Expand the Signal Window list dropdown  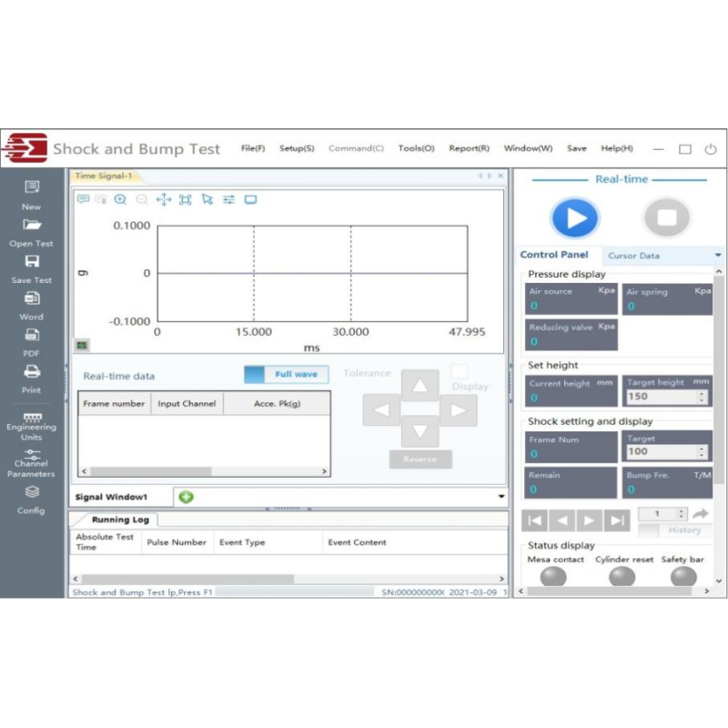tap(501, 496)
